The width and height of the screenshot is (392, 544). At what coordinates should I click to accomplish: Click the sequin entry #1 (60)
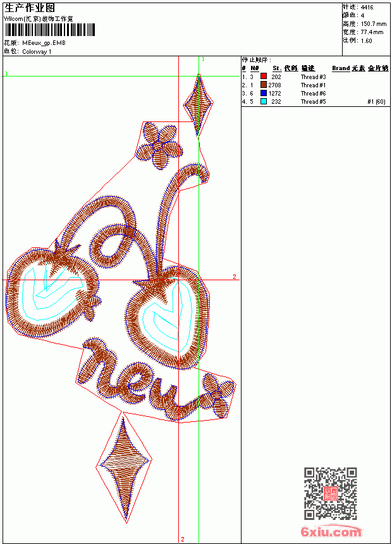(x=376, y=102)
